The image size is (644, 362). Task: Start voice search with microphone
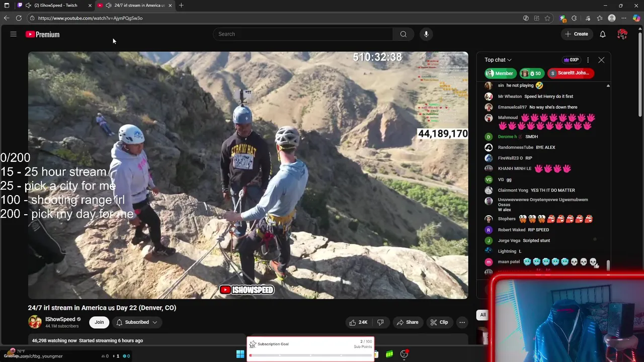pyautogui.click(x=426, y=34)
